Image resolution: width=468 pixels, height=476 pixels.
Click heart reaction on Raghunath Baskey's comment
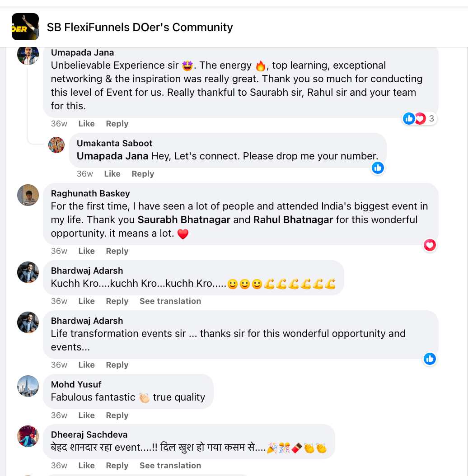pyautogui.click(x=430, y=245)
